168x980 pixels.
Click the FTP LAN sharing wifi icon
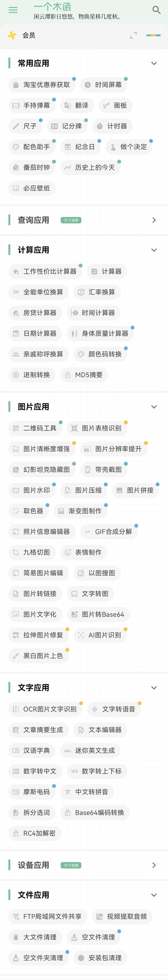pos(16,916)
